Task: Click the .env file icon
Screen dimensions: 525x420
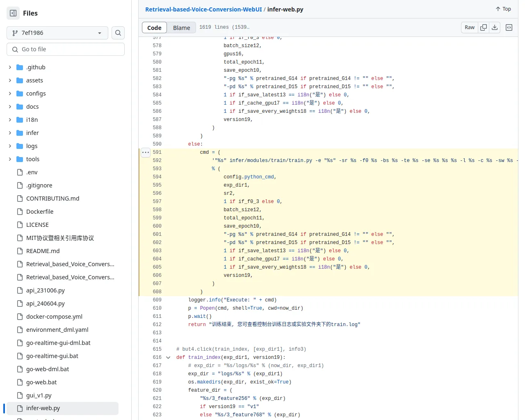Action: 20,172
